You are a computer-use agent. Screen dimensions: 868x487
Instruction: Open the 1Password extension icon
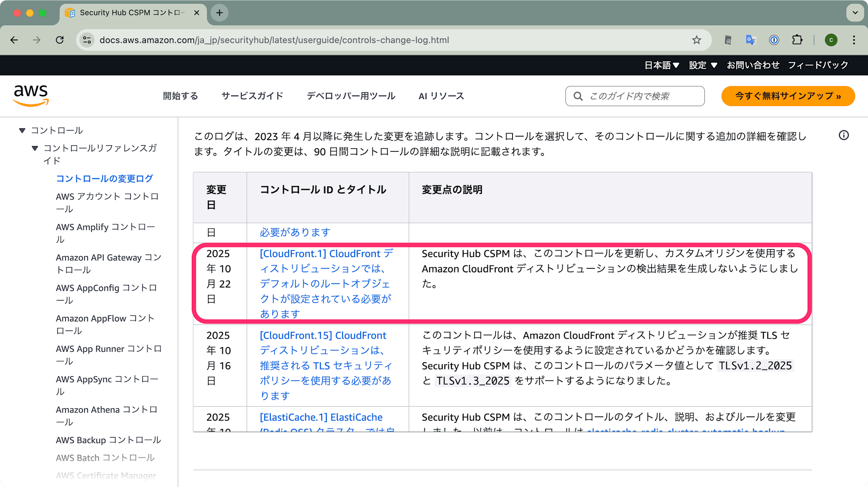click(x=774, y=40)
